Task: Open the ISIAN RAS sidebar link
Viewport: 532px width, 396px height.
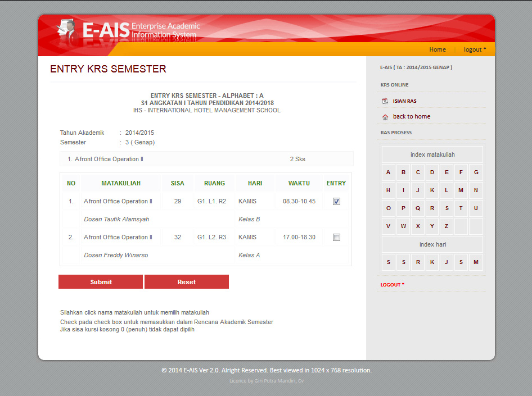Action: [404, 101]
